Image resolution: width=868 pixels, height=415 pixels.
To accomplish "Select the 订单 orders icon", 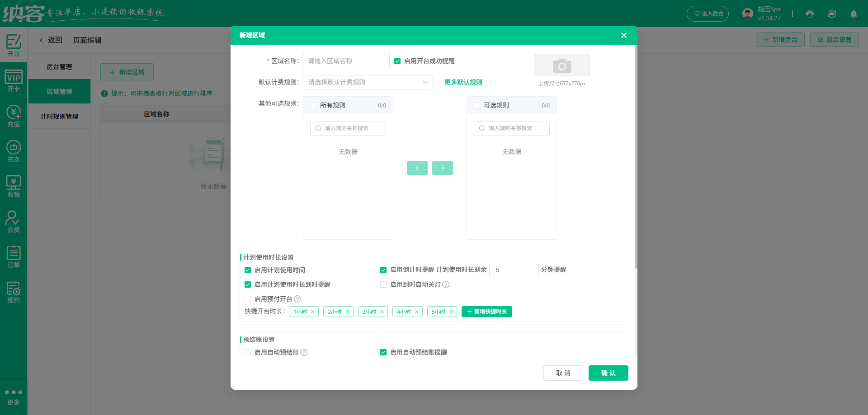I will click(13, 256).
